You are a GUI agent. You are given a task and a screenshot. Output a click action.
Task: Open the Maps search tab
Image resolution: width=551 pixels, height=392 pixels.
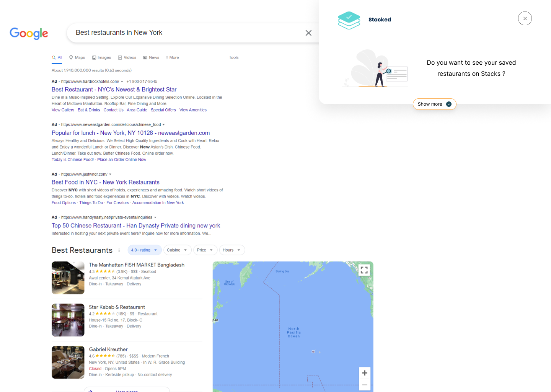click(x=77, y=57)
